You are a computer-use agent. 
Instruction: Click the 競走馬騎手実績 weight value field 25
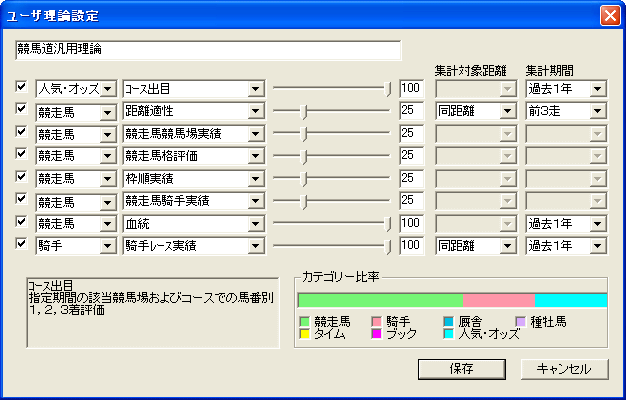coord(412,201)
